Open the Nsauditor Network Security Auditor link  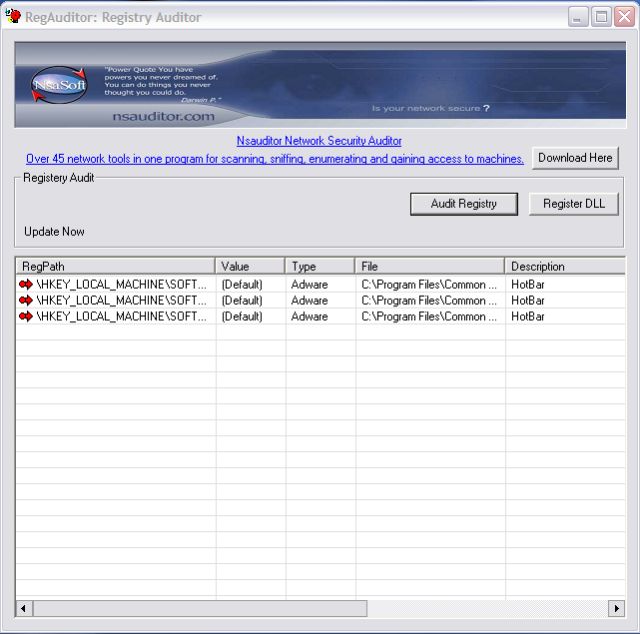pos(319,141)
